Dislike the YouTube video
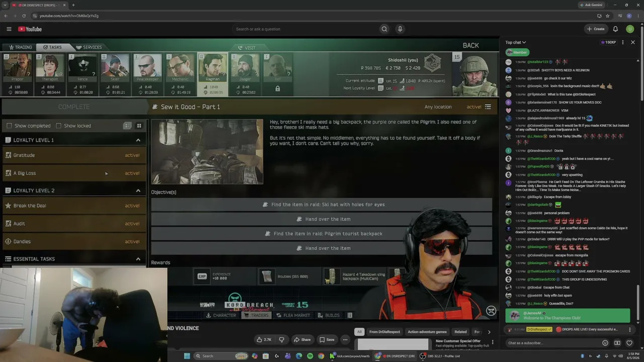This screenshot has width=644, height=362. pyautogui.click(x=282, y=339)
